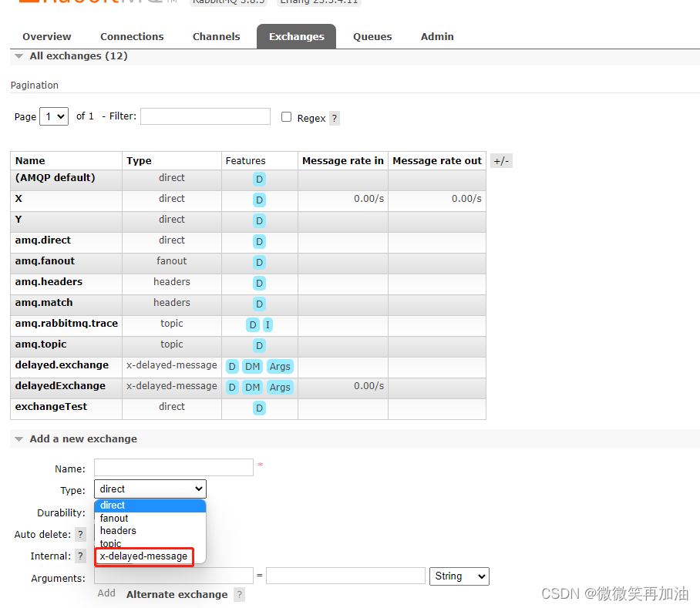Open the Page number dropdown
This screenshot has height=608, width=700.
54,116
